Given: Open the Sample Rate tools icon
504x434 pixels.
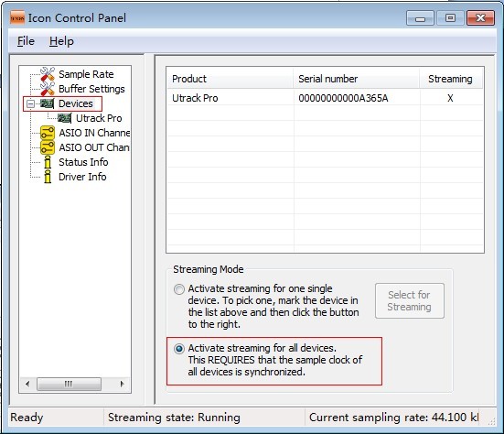Looking at the screenshot, I should tap(48, 74).
